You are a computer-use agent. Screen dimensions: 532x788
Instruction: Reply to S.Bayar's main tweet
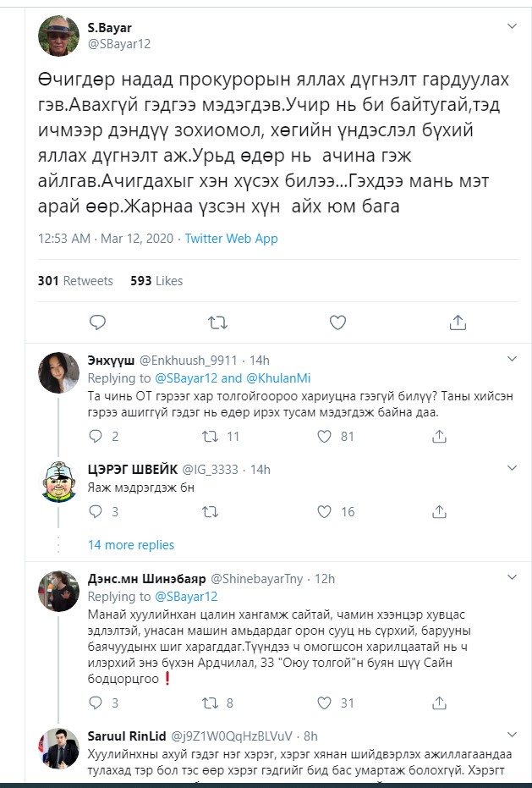click(97, 322)
